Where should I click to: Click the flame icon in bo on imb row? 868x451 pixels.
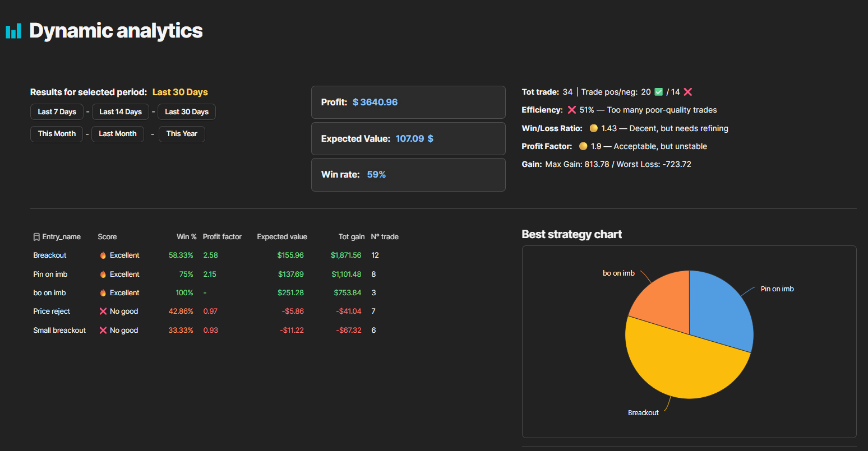coord(103,293)
